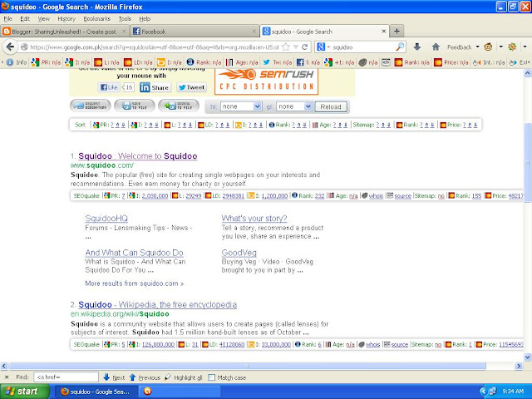This screenshot has width=532, height=399.
Task: Click More results from squidoo.com
Action: coord(135,283)
